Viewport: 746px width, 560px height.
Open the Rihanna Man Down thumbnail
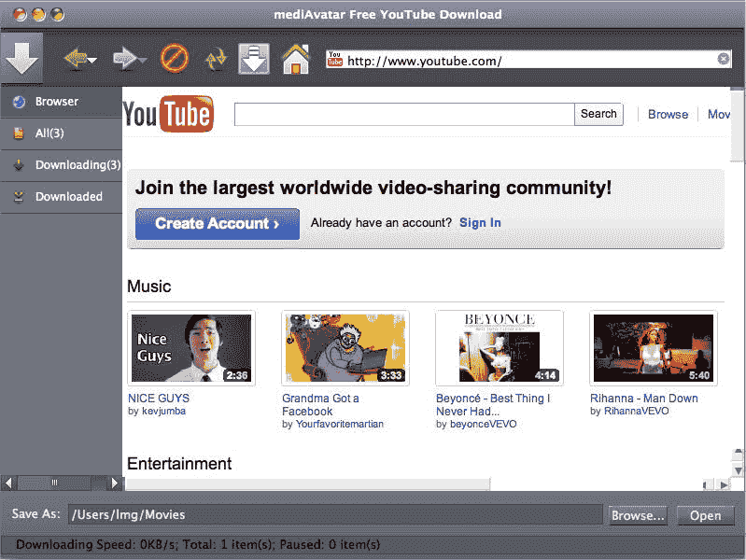tap(654, 348)
